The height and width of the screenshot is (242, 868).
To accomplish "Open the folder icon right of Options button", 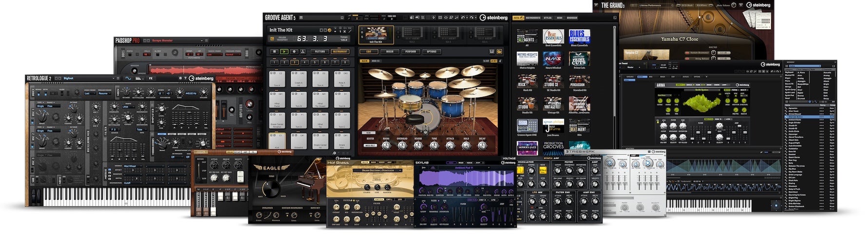I will tap(499, 51).
